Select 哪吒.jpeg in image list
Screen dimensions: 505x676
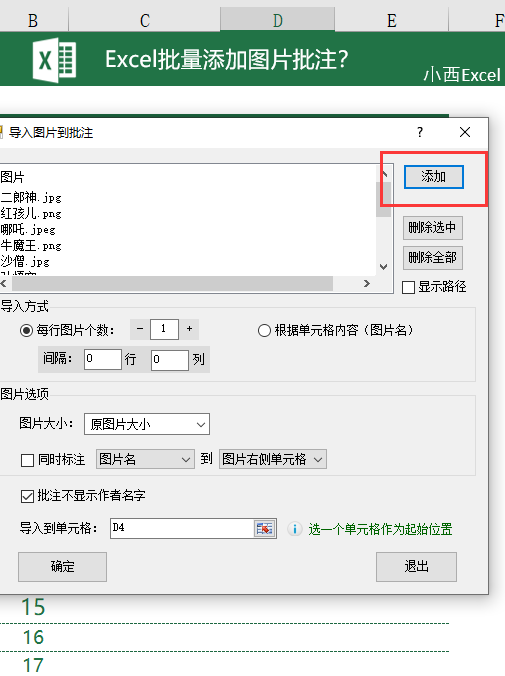coord(28,229)
